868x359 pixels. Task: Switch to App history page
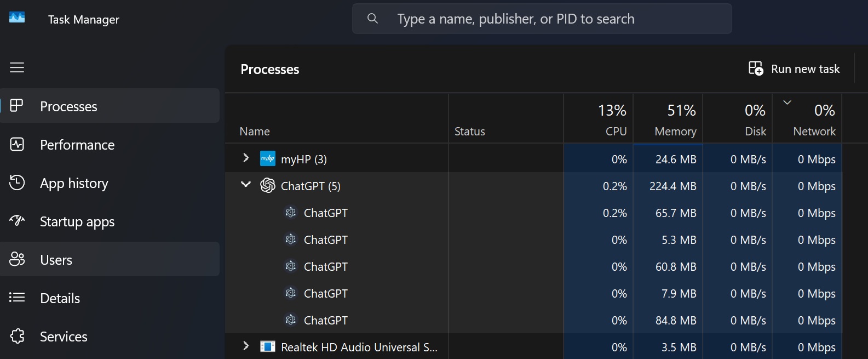(x=74, y=183)
